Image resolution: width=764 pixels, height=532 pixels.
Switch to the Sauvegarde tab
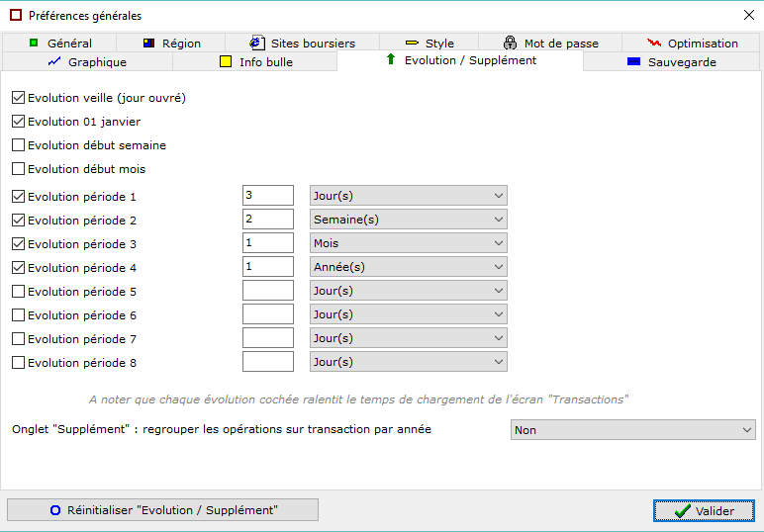click(672, 62)
